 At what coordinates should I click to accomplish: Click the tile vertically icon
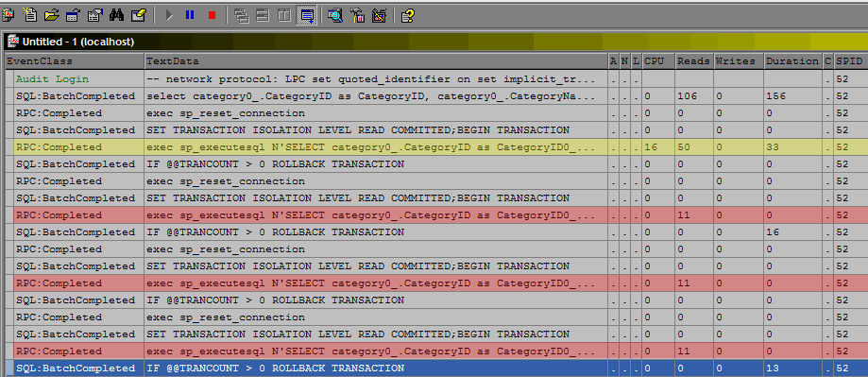point(284,15)
